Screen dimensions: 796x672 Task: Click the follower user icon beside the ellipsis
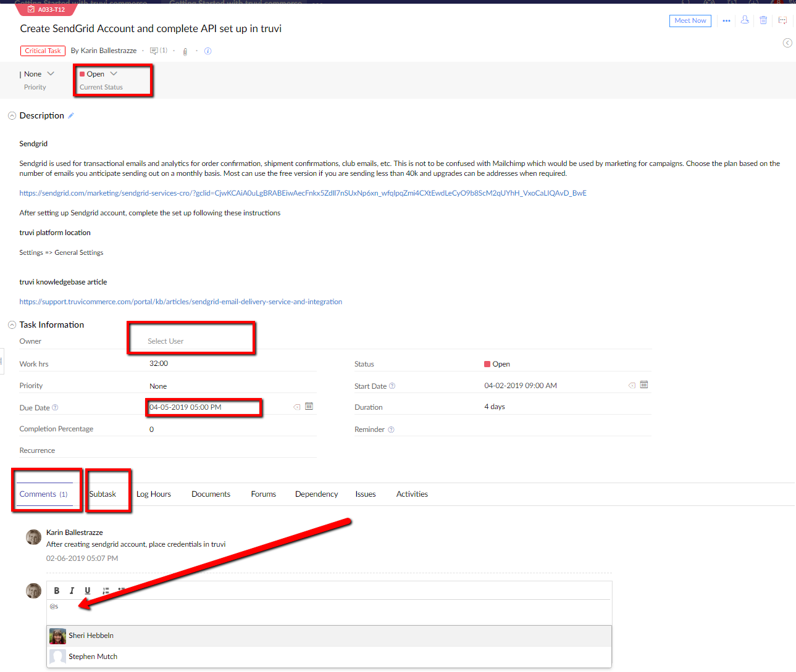pyautogui.click(x=745, y=20)
